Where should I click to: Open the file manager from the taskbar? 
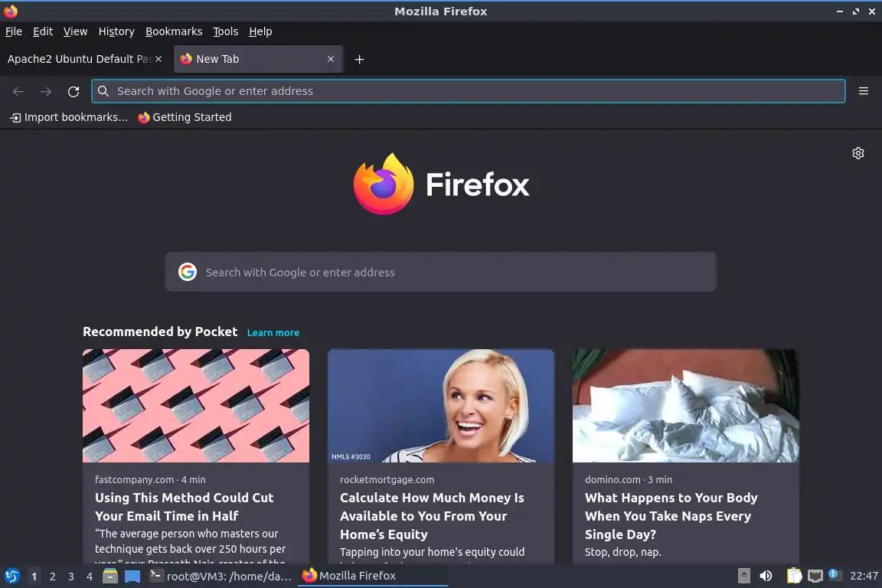coord(110,576)
